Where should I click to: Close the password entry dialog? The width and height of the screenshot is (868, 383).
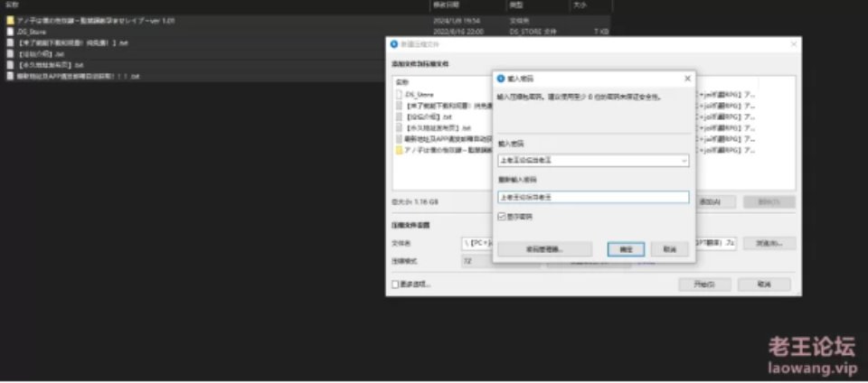click(687, 79)
